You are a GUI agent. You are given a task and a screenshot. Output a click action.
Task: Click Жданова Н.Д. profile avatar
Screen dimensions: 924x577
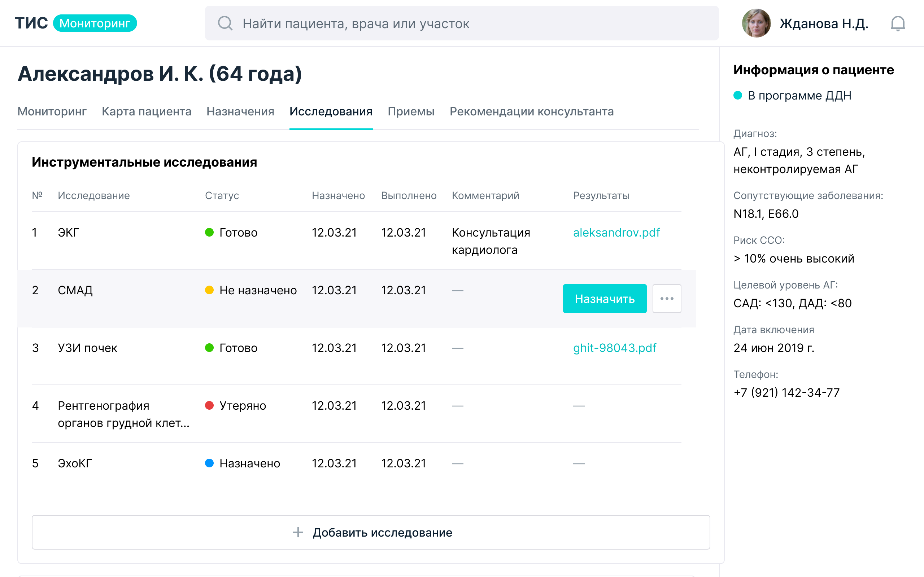pyautogui.click(x=756, y=23)
